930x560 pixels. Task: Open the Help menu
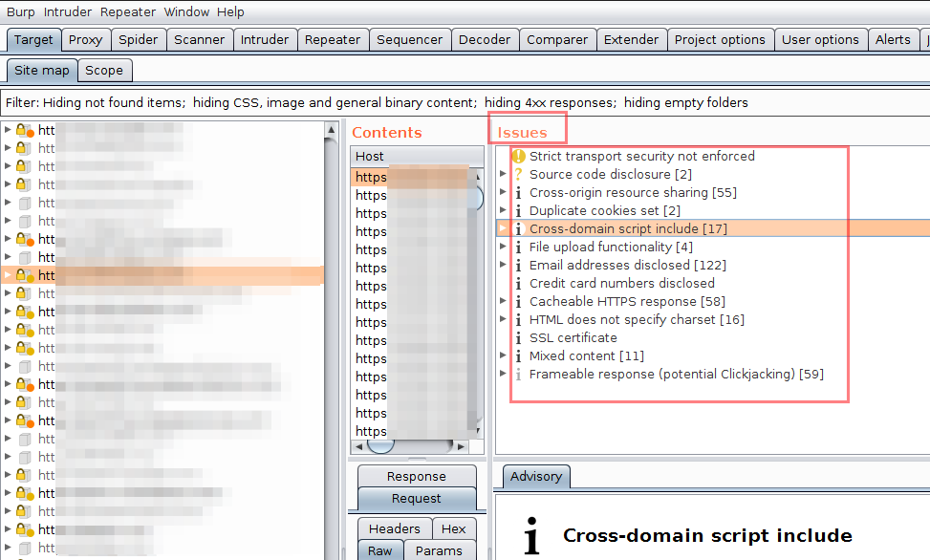tap(230, 11)
